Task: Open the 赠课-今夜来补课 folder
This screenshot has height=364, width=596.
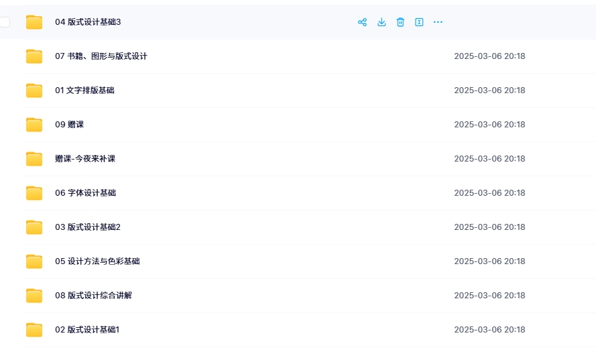Action: (85, 159)
